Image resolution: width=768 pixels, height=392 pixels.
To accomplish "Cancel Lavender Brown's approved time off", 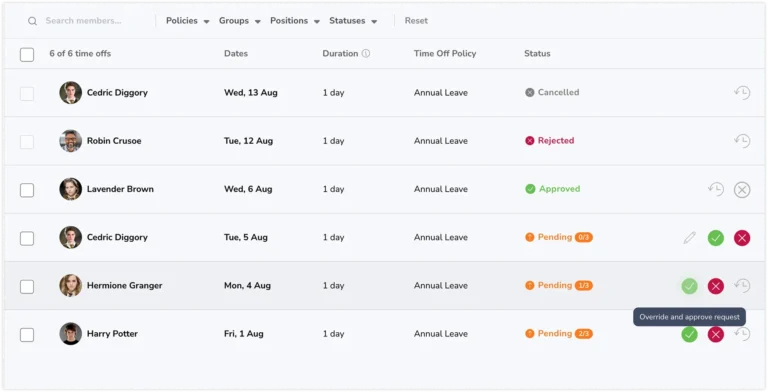I will pyautogui.click(x=742, y=190).
